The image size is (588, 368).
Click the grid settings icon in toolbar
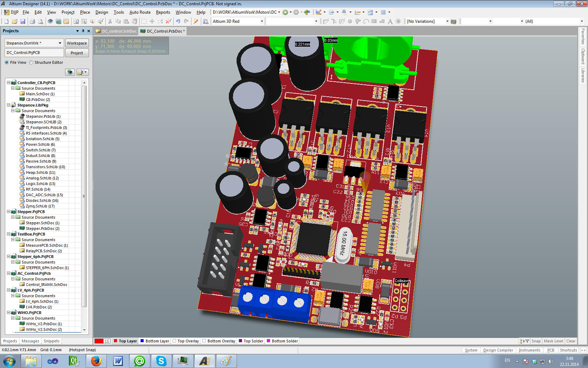tap(384, 12)
